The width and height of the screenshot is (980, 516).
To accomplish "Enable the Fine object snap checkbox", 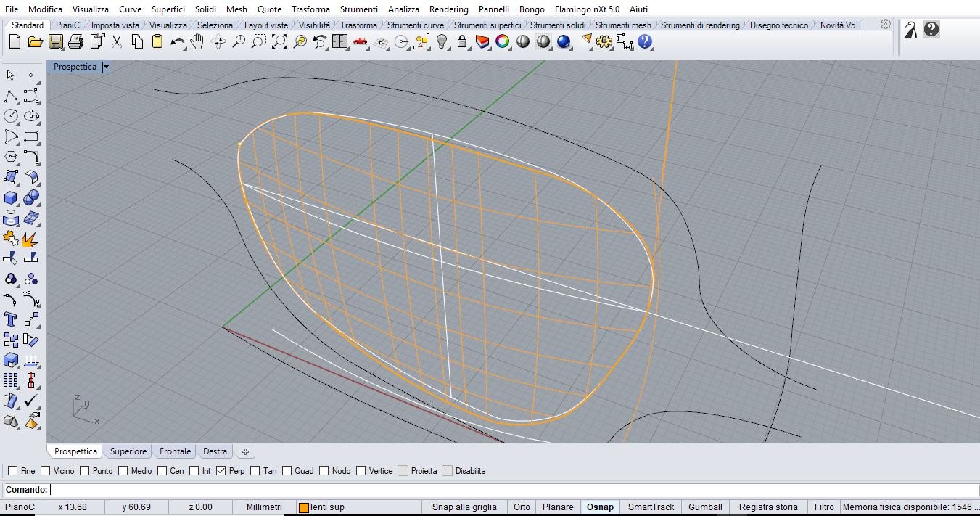I will click(x=13, y=471).
